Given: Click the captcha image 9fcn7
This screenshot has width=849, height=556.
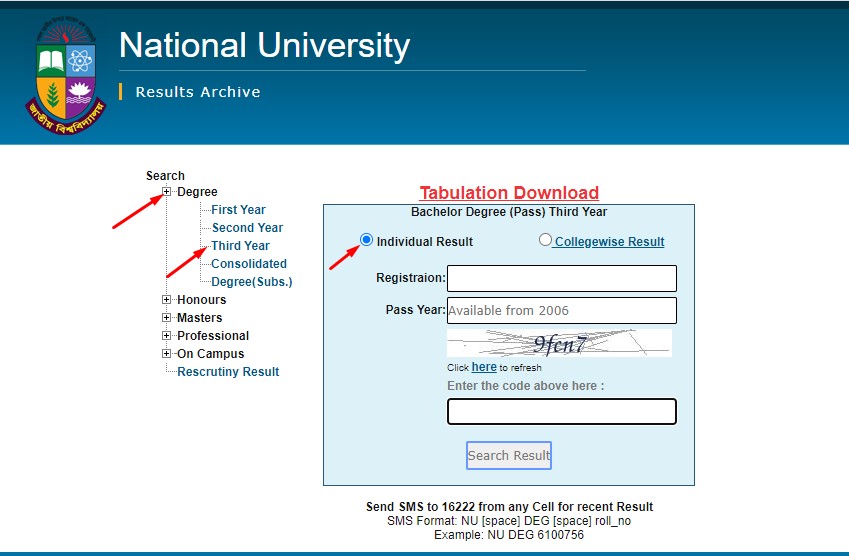Looking at the screenshot, I should pos(559,343).
